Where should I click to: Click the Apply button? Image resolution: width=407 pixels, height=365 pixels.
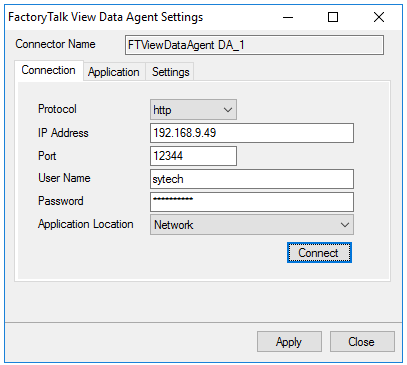tap(289, 342)
